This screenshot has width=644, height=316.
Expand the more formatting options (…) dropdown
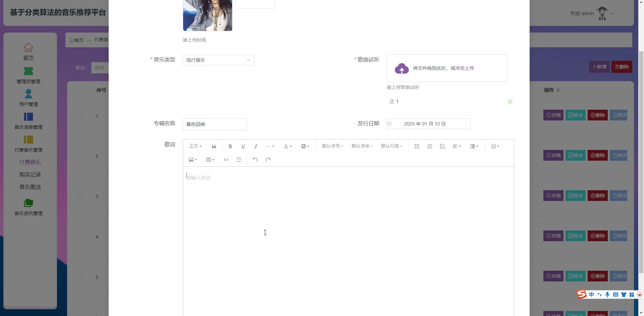[x=270, y=146]
